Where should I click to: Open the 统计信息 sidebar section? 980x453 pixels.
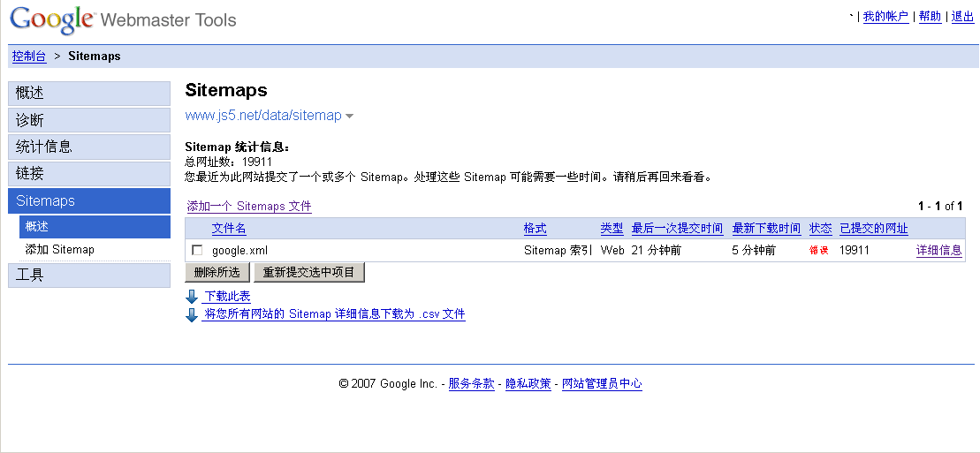tap(89, 147)
